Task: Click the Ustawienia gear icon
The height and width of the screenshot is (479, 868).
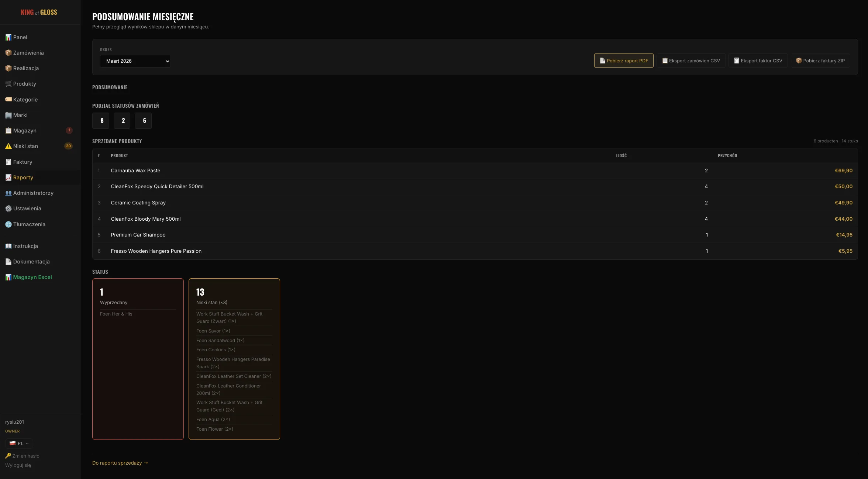Action: [x=8, y=209]
